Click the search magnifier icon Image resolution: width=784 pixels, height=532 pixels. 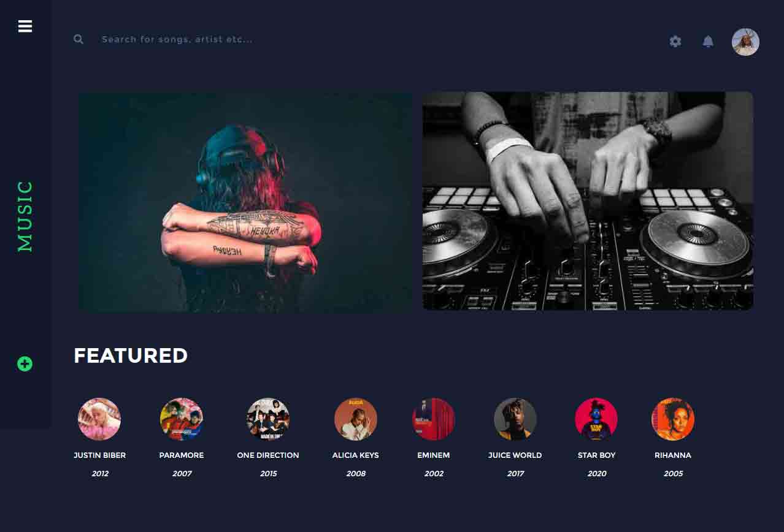[x=79, y=39]
